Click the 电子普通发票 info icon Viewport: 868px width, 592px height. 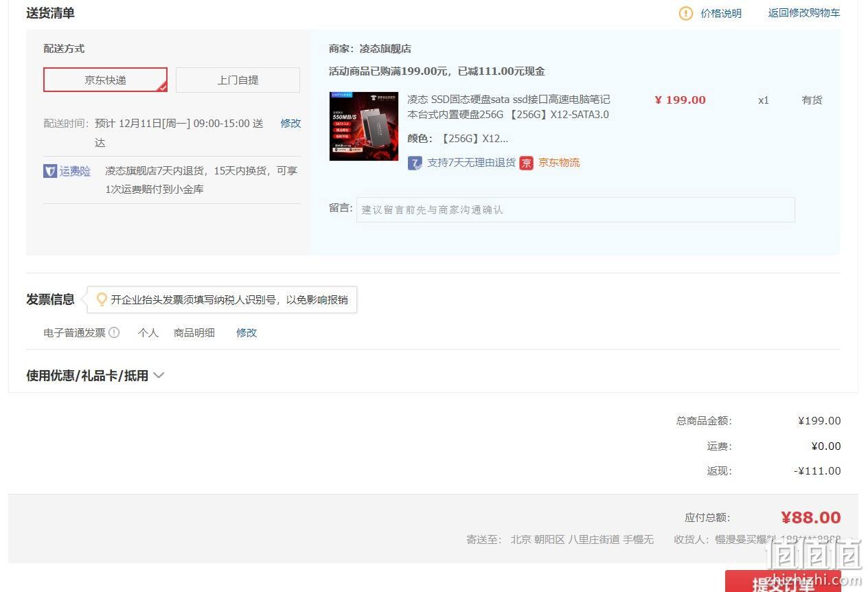point(114,332)
